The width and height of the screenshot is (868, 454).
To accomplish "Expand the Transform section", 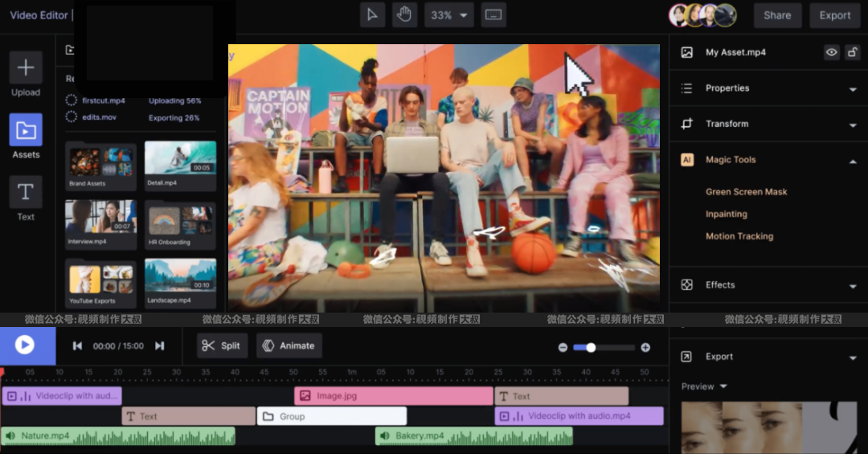I will 853,125.
